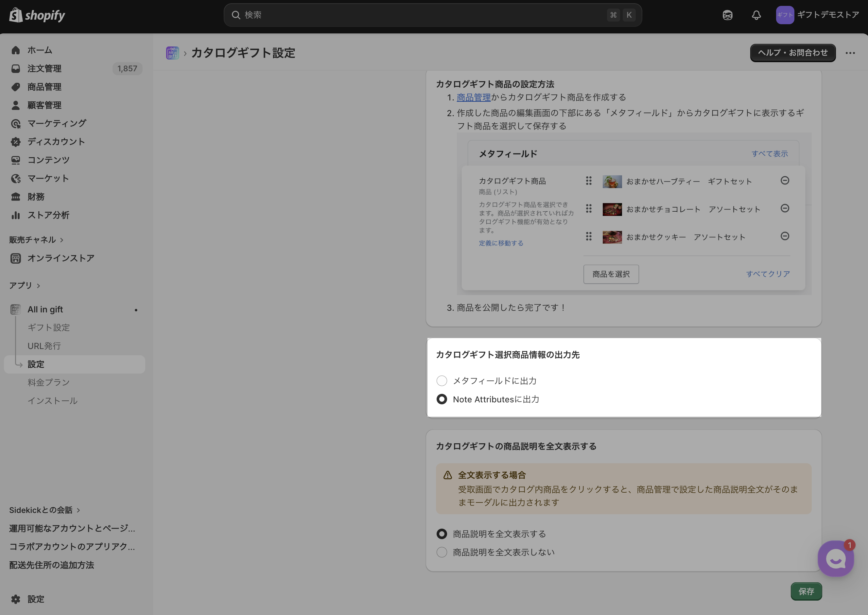Click drag handle beside おまかせハーブティー
The width and height of the screenshot is (868, 615).
tap(588, 181)
